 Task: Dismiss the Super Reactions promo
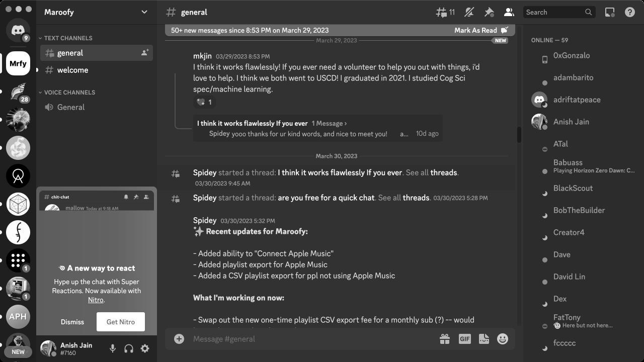point(72,322)
